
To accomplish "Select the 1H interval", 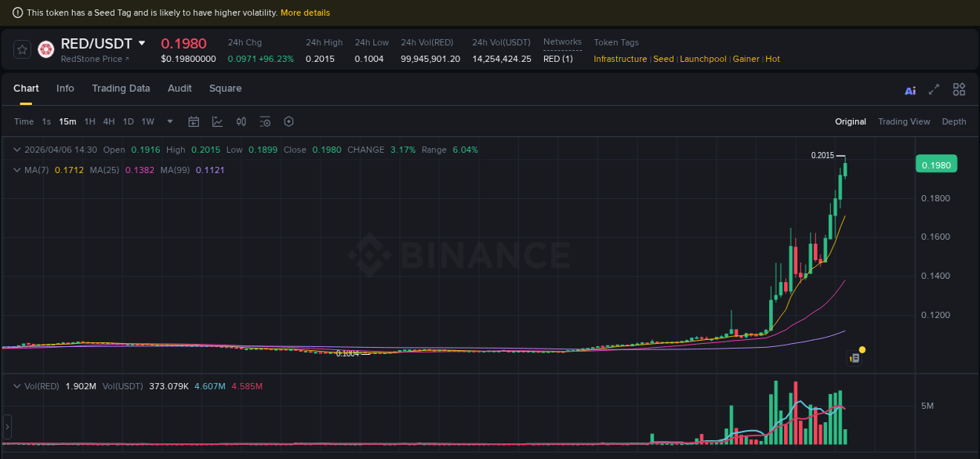I will [x=90, y=121].
